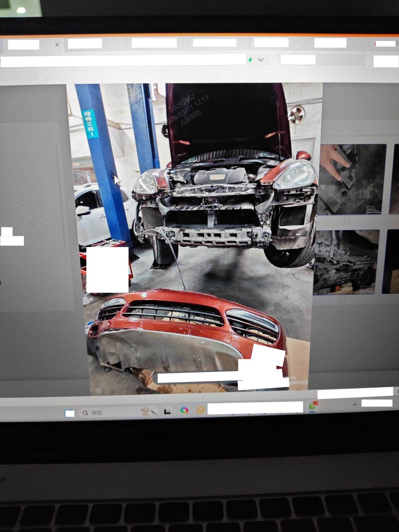399x532 pixels.
Task: Launch the colorful circular browser taskbar icon
Action: tap(184, 410)
